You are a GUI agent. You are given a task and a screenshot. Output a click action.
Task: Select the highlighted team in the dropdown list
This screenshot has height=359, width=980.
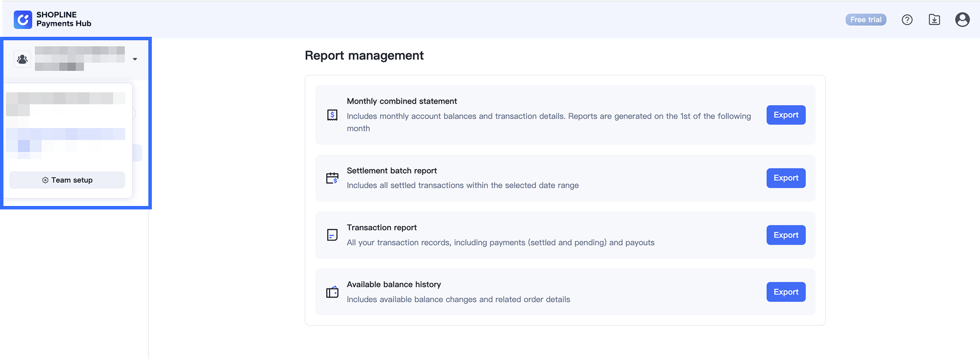point(66,143)
